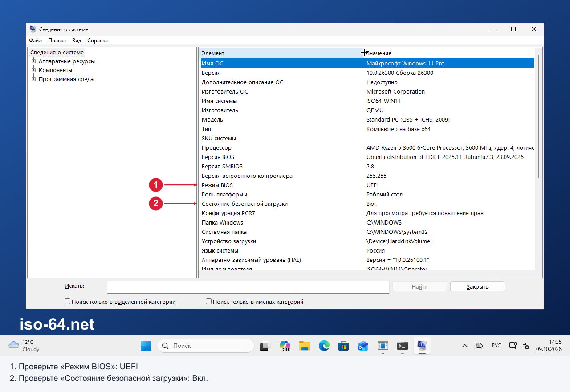This screenshot has height=392, width=570.
Task: Open Outlook from the taskbar
Action: [363, 346]
